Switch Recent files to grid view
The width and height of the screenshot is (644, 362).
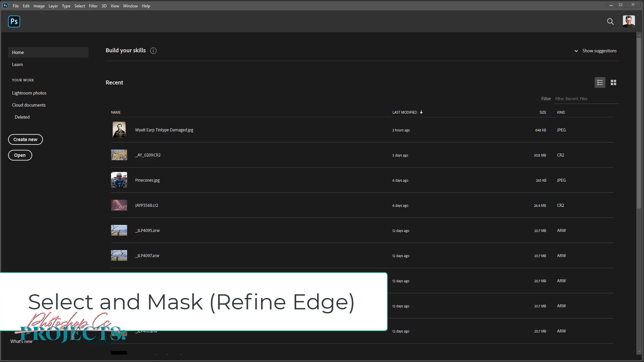click(x=613, y=82)
